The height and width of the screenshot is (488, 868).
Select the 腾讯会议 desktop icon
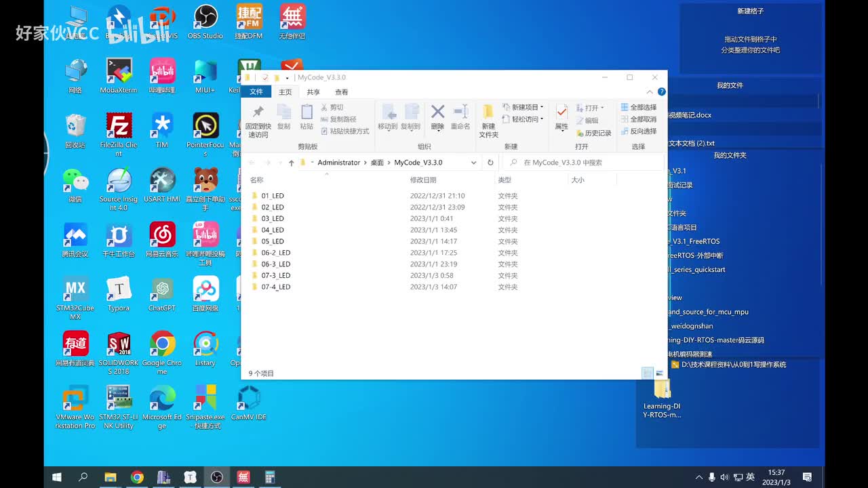point(75,240)
